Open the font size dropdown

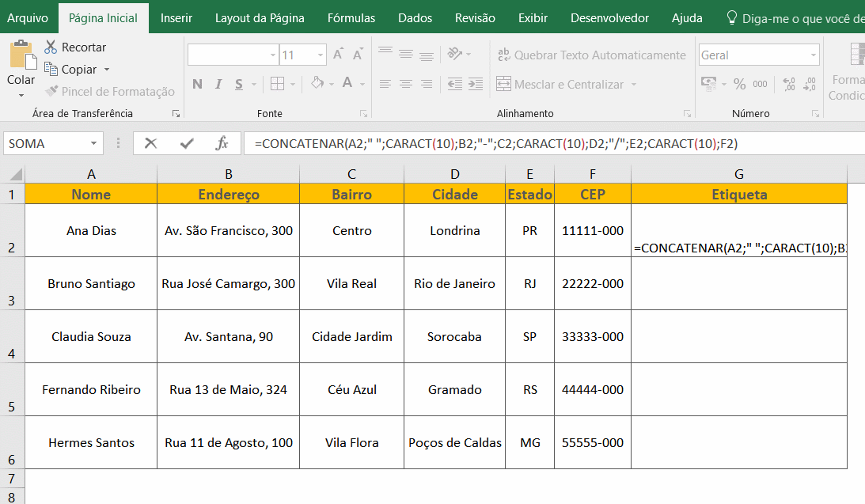320,55
